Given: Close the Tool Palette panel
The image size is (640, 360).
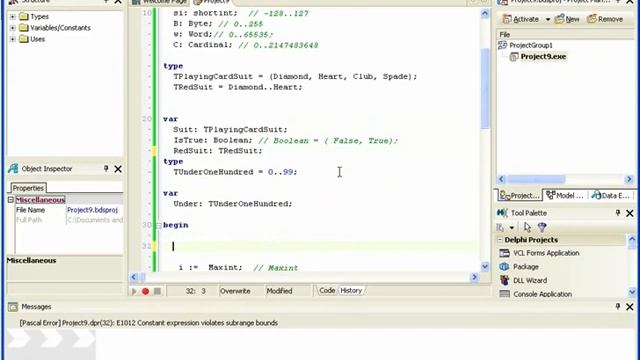Looking at the screenshot, I should pyautogui.click(x=630, y=213).
